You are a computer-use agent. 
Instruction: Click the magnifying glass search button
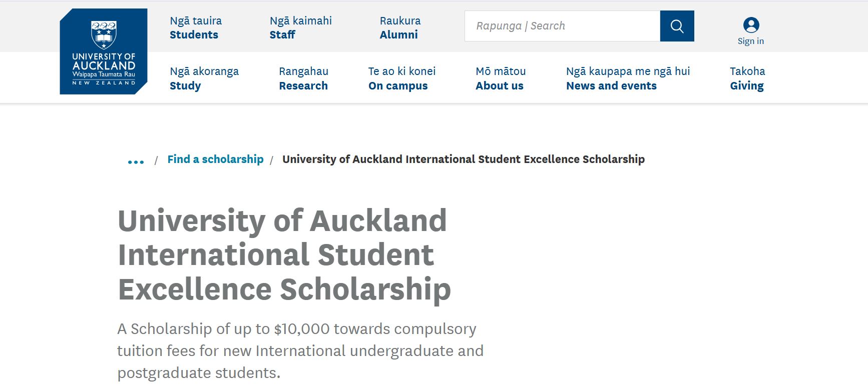click(677, 26)
